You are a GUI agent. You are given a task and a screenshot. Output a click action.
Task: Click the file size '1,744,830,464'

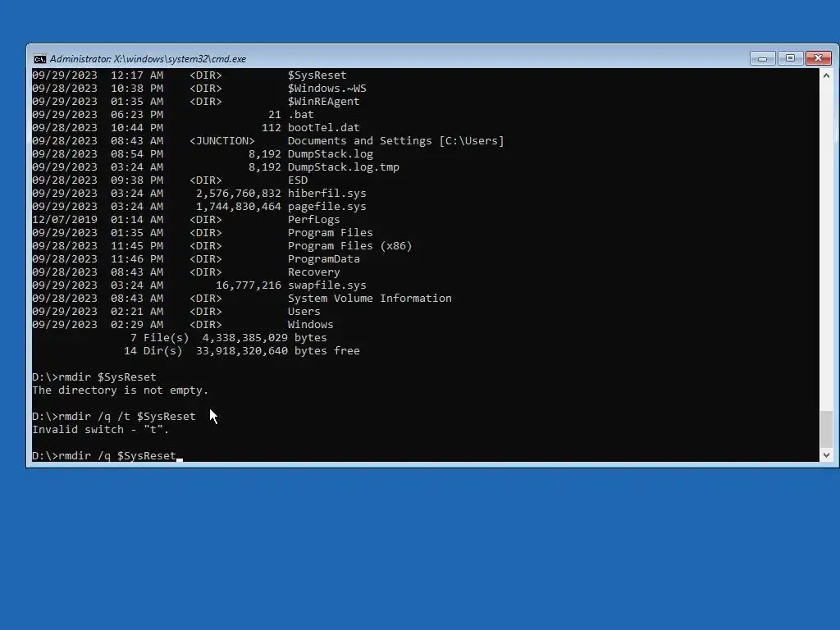[239, 207]
